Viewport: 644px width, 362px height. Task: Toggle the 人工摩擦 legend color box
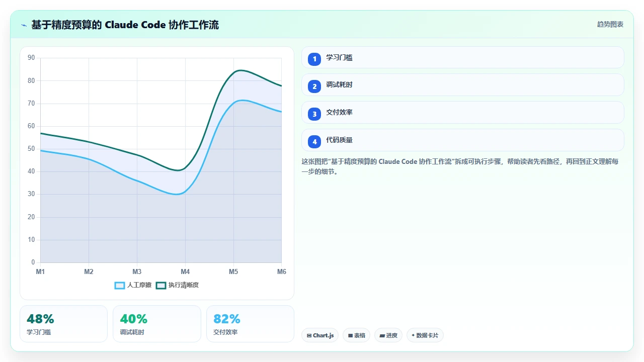click(x=120, y=285)
